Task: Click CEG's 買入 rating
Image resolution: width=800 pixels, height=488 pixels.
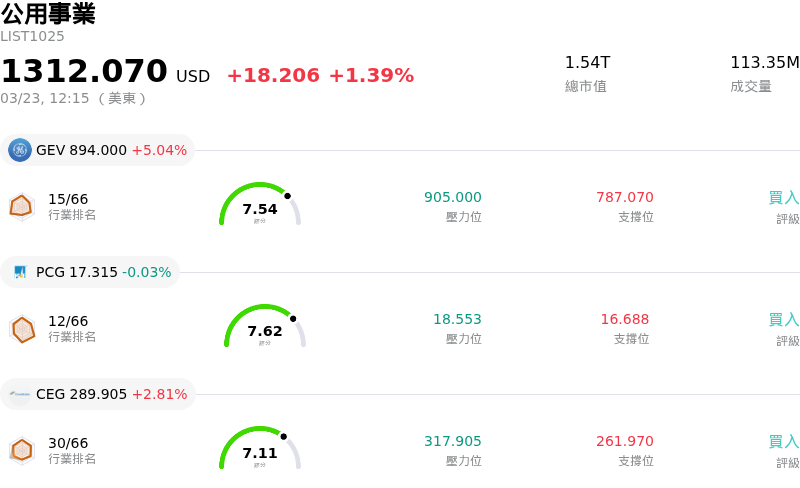Action: 783,442
